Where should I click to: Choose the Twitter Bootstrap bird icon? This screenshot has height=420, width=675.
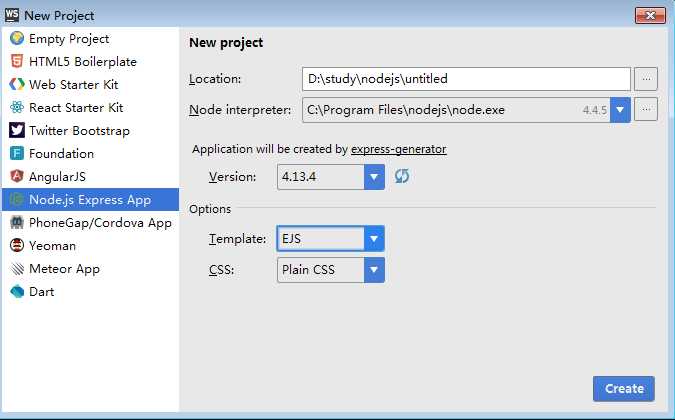[x=17, y=130]
